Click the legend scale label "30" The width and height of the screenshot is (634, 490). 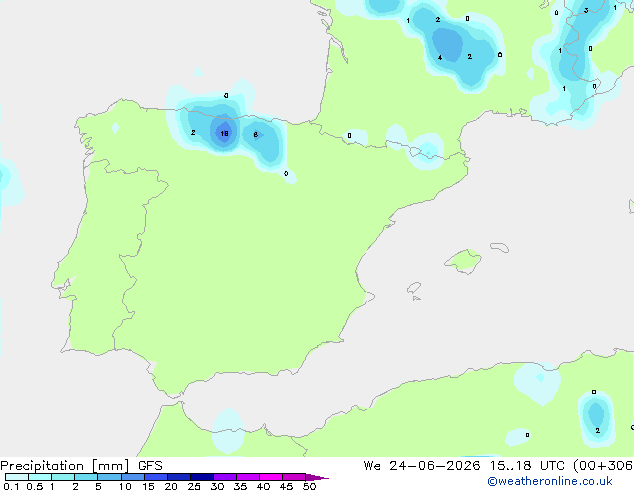click(x=217, y=486)
